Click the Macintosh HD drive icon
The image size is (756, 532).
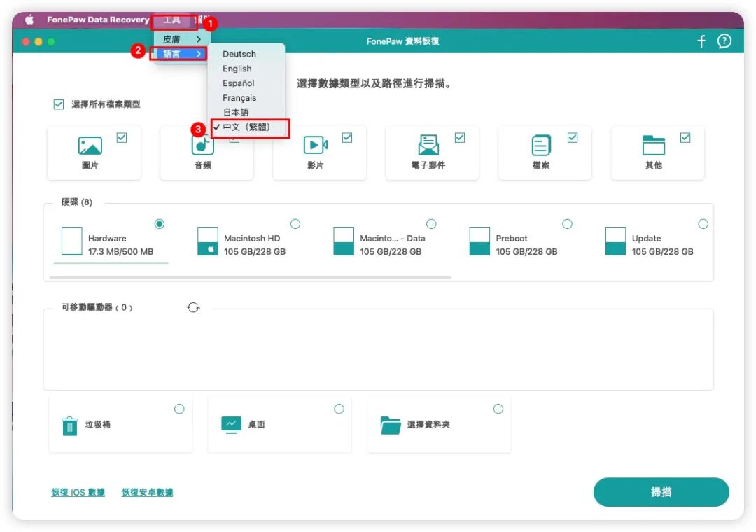click(x=208, y=241)
